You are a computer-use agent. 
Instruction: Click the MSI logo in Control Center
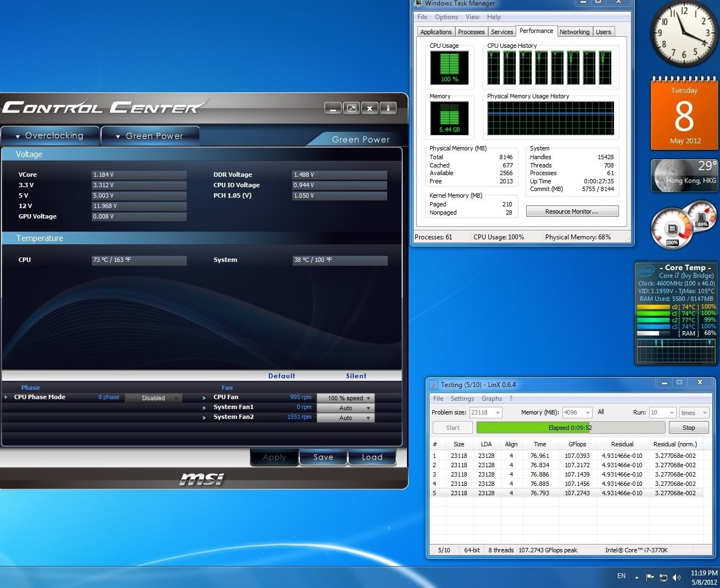(x=202, y=479)
